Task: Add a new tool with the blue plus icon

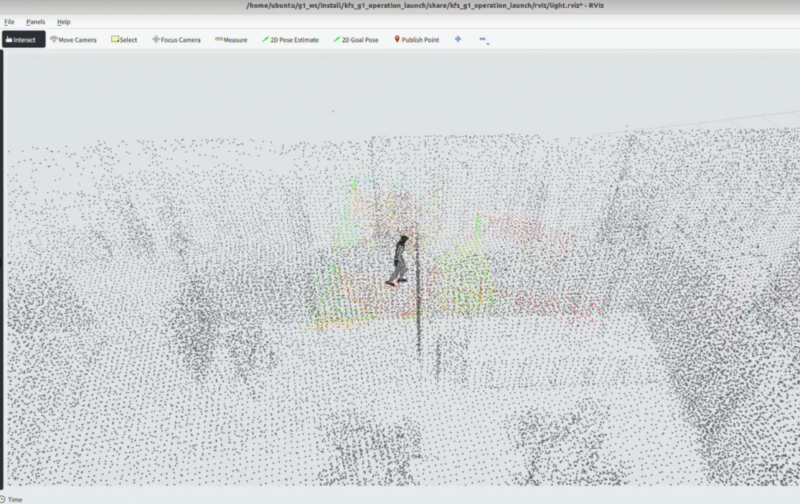Action: [x=458, y=39]
